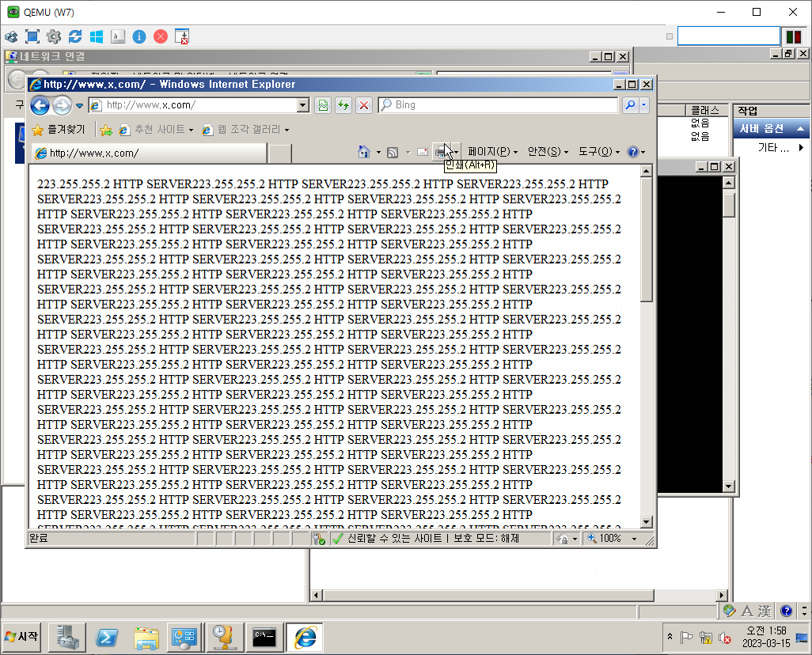Show hidden tray icons arrow

point(670,636)
